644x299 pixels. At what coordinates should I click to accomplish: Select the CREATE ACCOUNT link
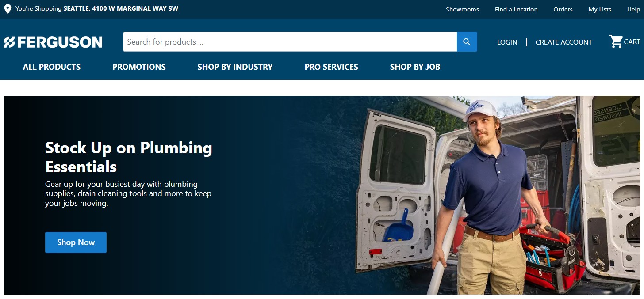[x=563, y=42]
